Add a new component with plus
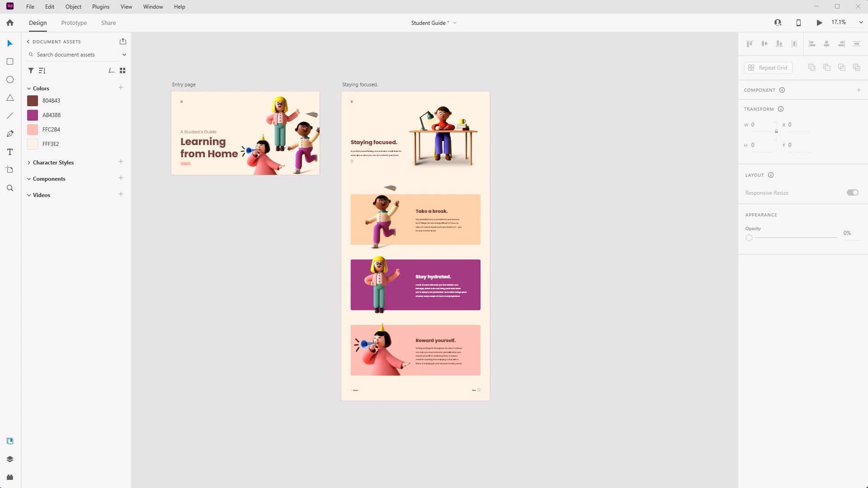Viewport: 868px width, 488px height. point(121,178)
